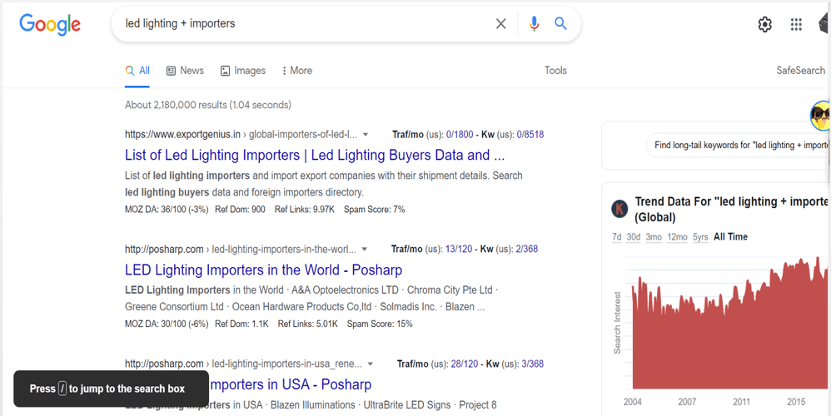Click the sunglasses emoji extension icon
Viewport: 832px width, 416px height.
(821, 115)
